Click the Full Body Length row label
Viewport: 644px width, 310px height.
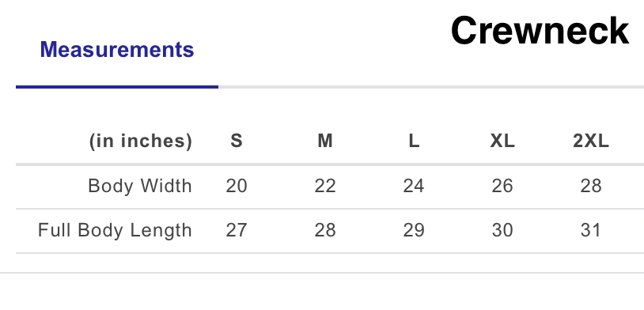[x=115, y=230]
